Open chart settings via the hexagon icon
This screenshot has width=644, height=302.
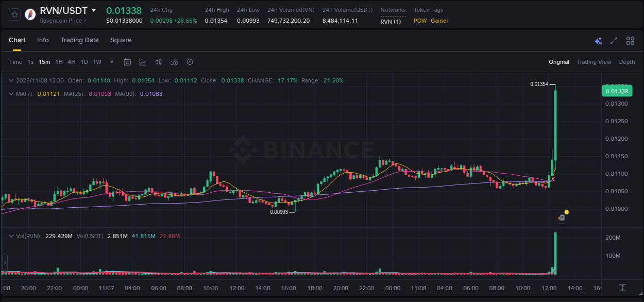[x=190, y=62]
